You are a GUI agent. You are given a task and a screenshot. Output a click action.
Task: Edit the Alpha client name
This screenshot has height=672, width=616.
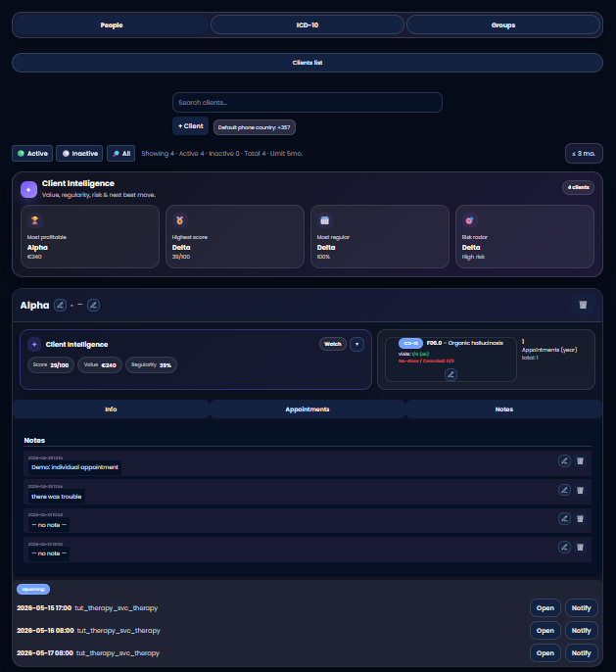tap(60, 306)
